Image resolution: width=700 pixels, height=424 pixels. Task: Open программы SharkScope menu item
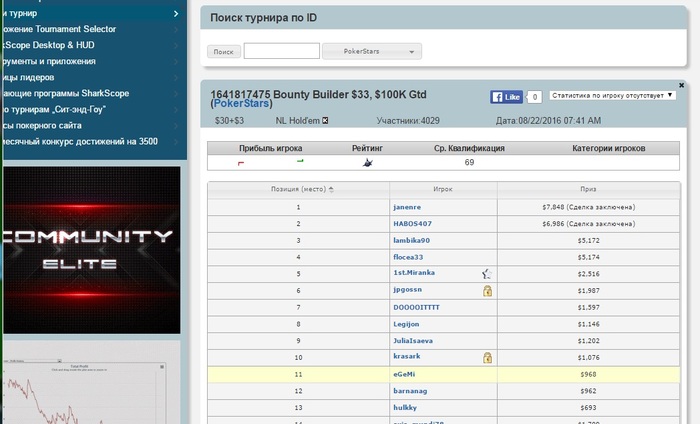(x=65, y=93)
